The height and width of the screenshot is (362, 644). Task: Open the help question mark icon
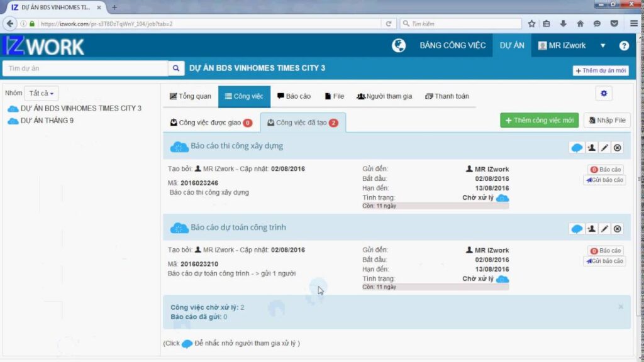[624, 45]
